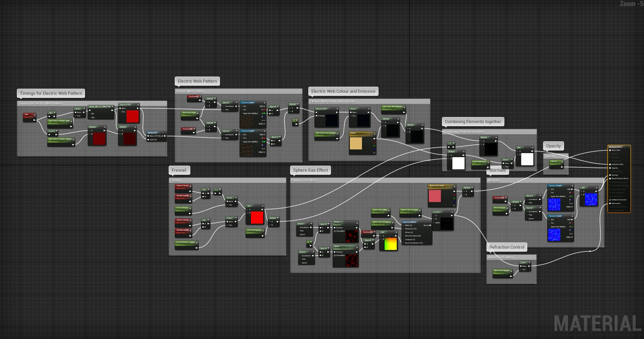Screen dimensions: 644x339
Task: Collapse the Sphere Gas Colour node preview
Action: tap(454, 186)
